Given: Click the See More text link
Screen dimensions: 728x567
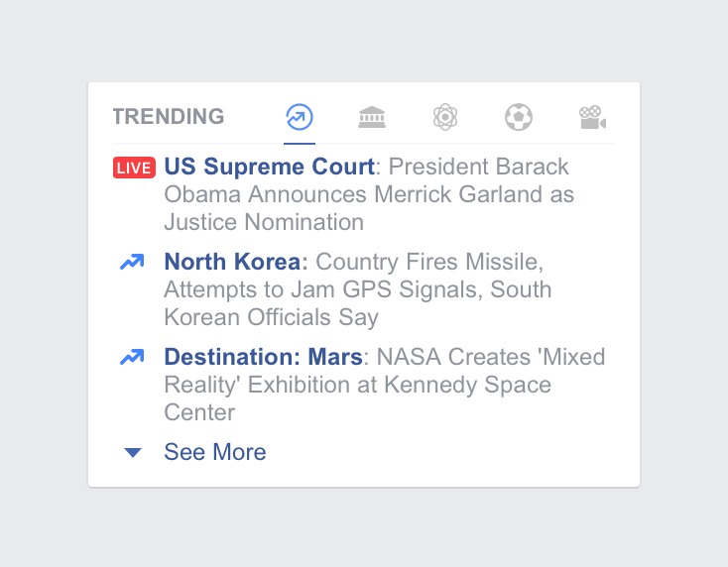Looking at the screenshot, I should point(215,452).
